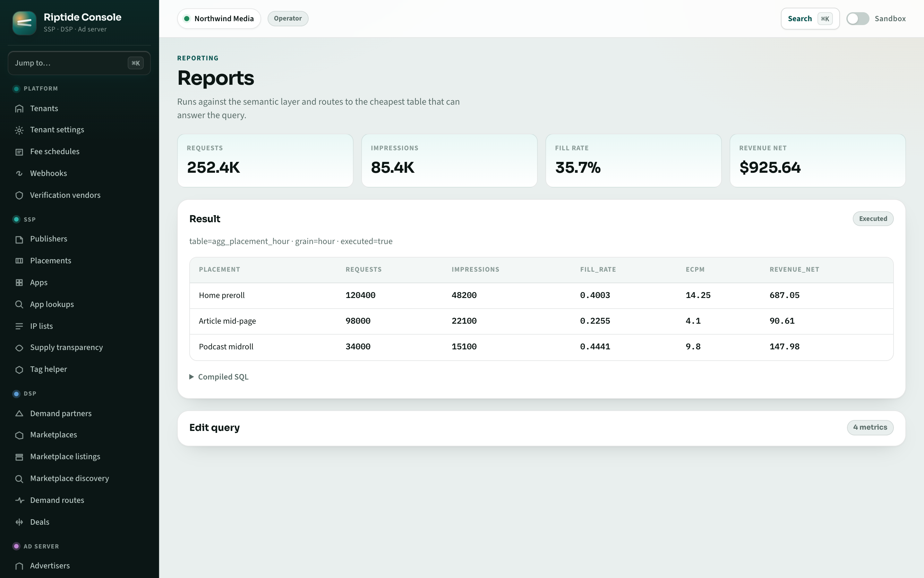Click the Tenants house icon
This screenshot has height=578, width=924.
pyautogui.click(x=19, y=109)
